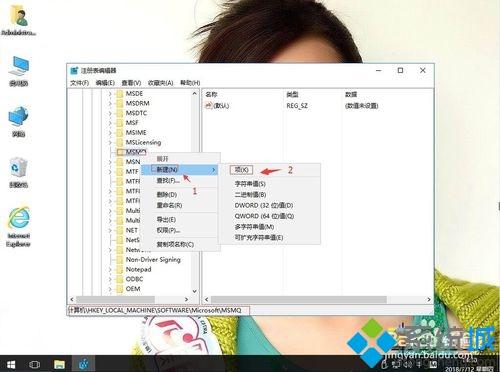This screenshot has width=500, height=372.
Task: Click the REG_SZ type cell
Action: click(297, 106)
